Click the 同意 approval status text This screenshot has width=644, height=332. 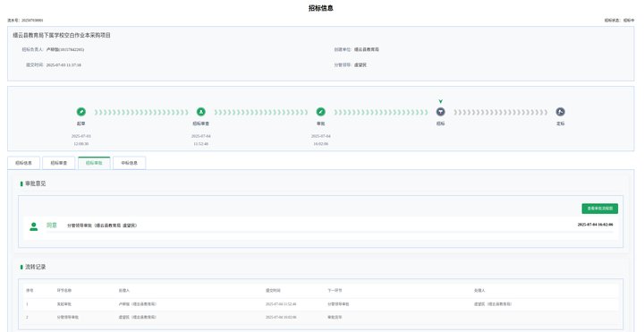(x=52, y=226)
